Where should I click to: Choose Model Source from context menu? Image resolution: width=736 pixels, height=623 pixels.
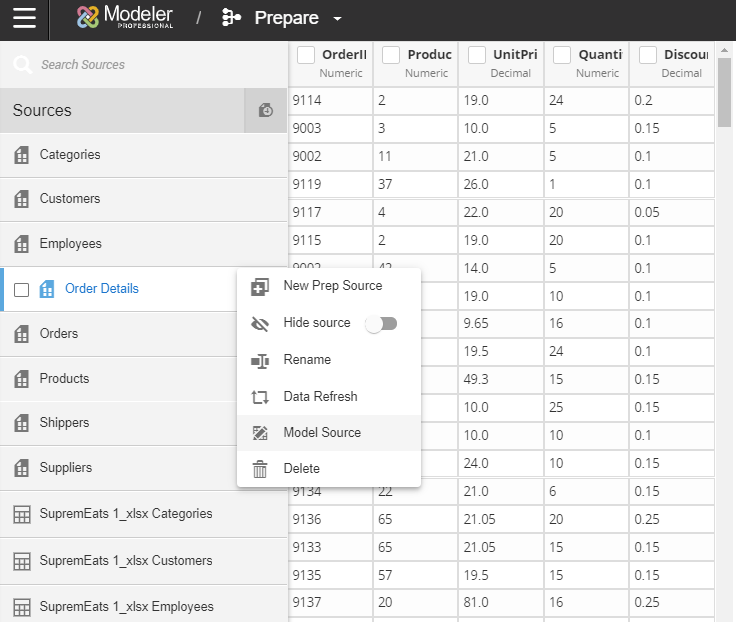click(x=322, y=433)
